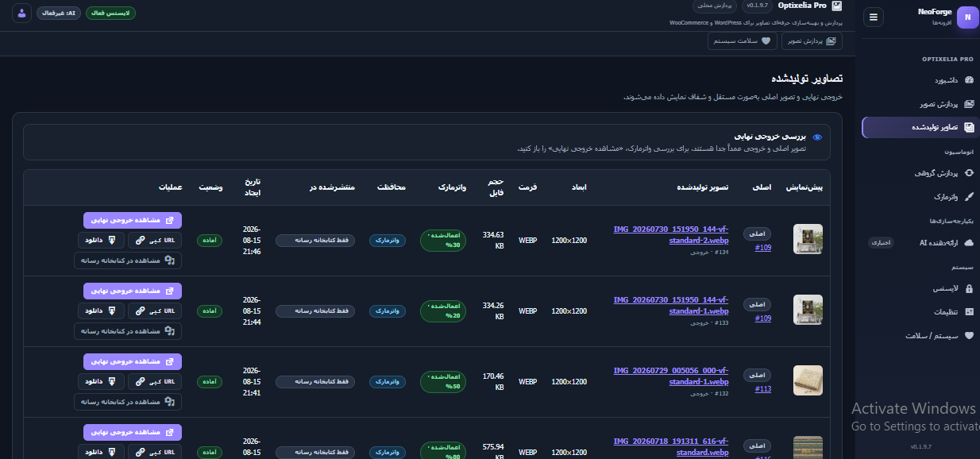Click the Optixelia Pro logo icon
This screenshot has width=980, height=459.
(837, 6)
